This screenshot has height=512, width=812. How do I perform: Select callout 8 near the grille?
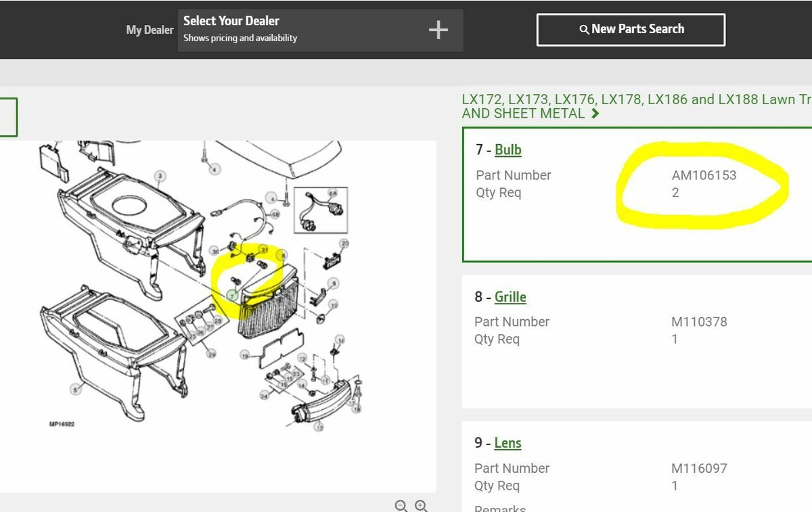(x=283, y=256)
